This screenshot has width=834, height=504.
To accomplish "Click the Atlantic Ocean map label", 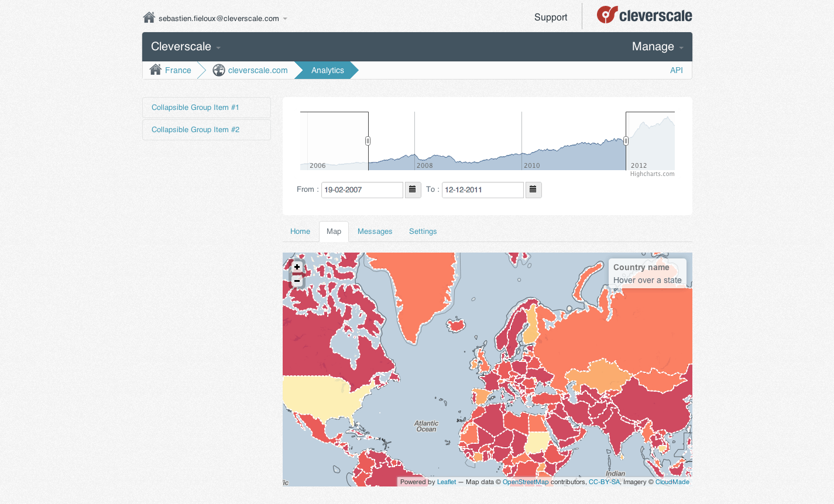I will click(x=427, y=426).
